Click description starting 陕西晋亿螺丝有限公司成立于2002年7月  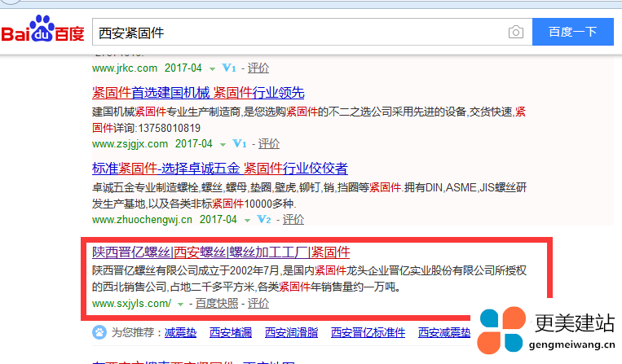[309, 278]
